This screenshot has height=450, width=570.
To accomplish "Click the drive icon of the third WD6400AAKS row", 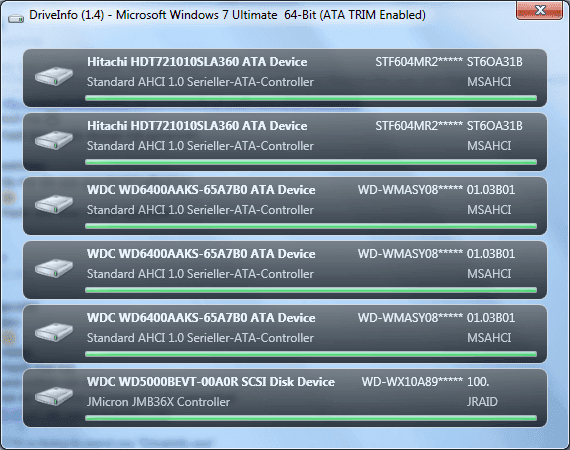I will 54,332.
